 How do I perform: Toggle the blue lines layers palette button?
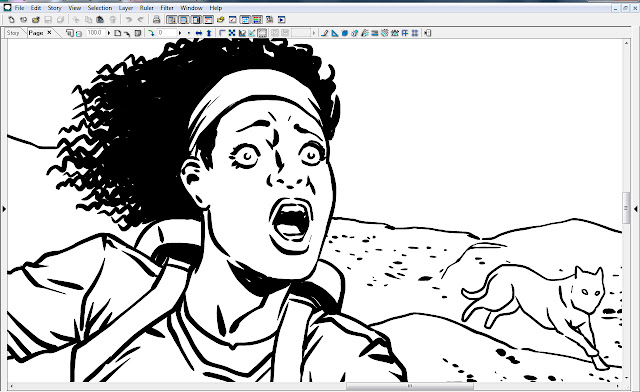(245, 20)
